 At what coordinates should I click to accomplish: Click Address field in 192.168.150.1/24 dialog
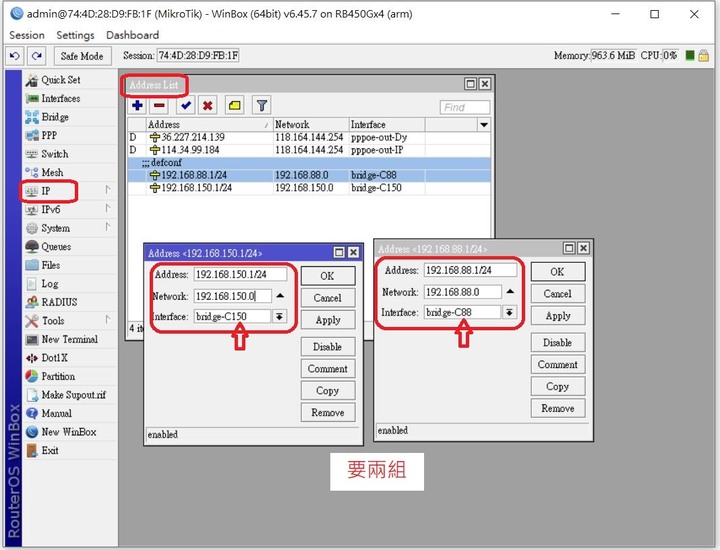click(x=240, y=274)
